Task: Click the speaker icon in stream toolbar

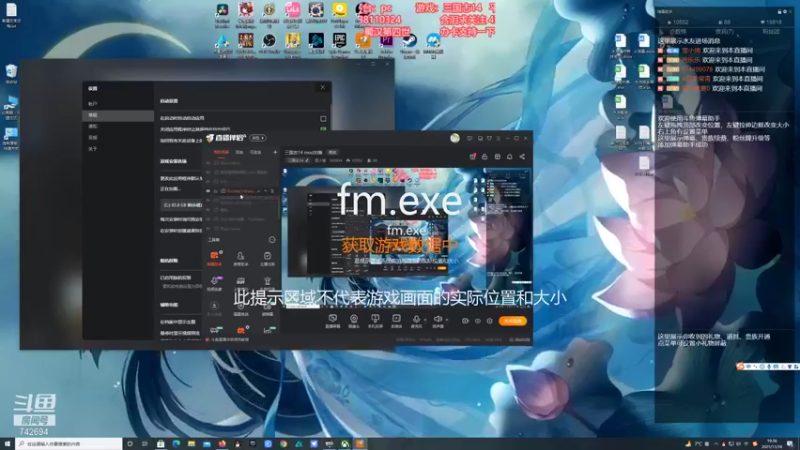Action: (437, 320)
